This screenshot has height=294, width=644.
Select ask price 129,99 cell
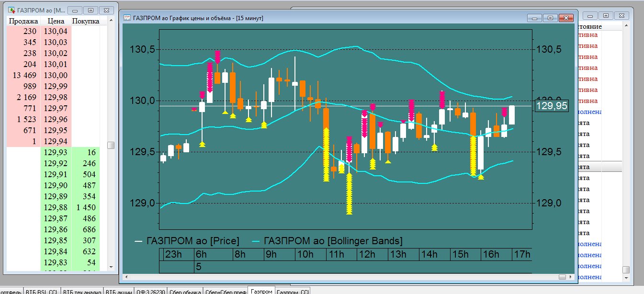coord(56,86)
